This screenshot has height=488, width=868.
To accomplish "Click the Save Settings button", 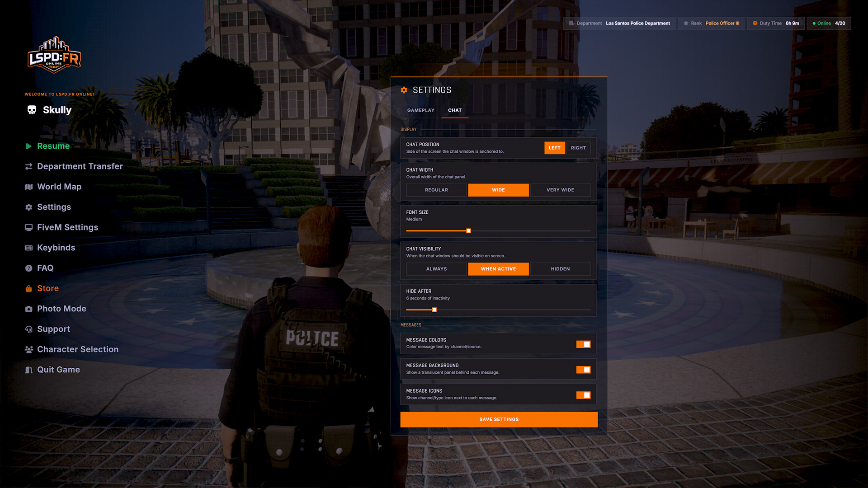I will (x=499, y=419).
